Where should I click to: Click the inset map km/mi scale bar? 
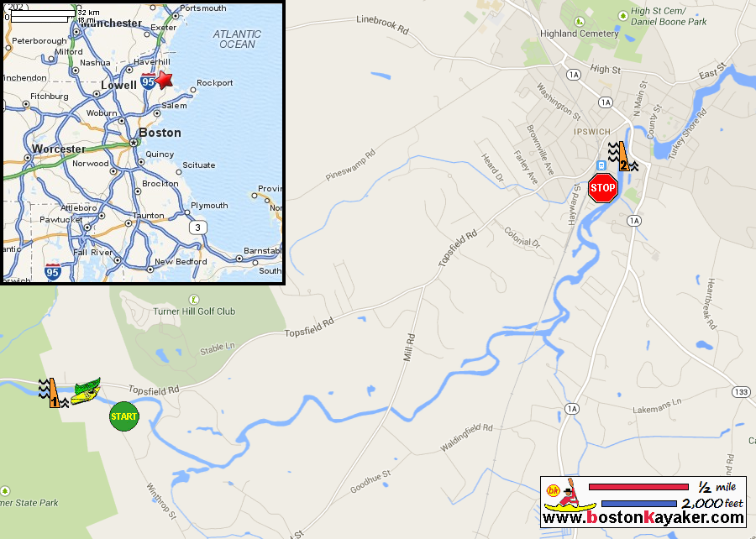click(x=43, y=16)
